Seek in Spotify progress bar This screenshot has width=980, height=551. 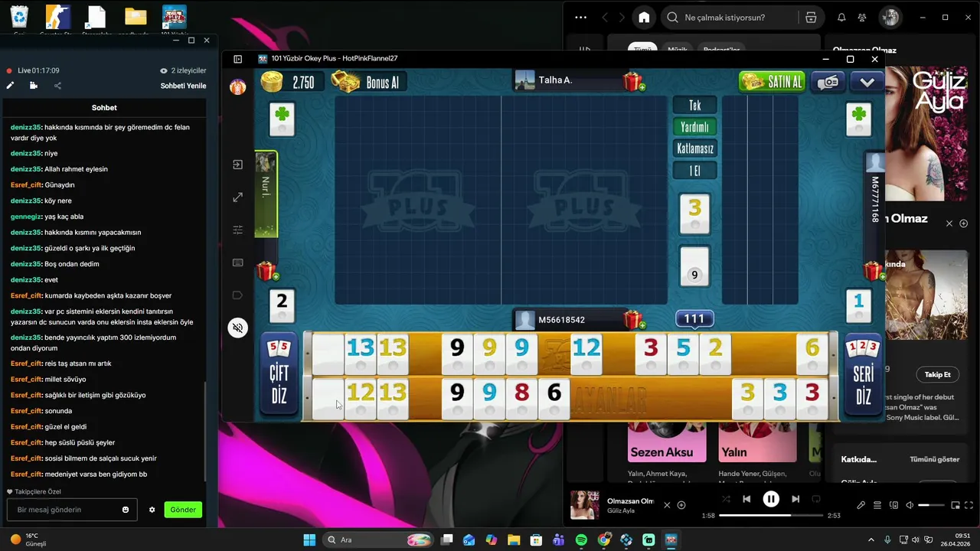point(771,516)
